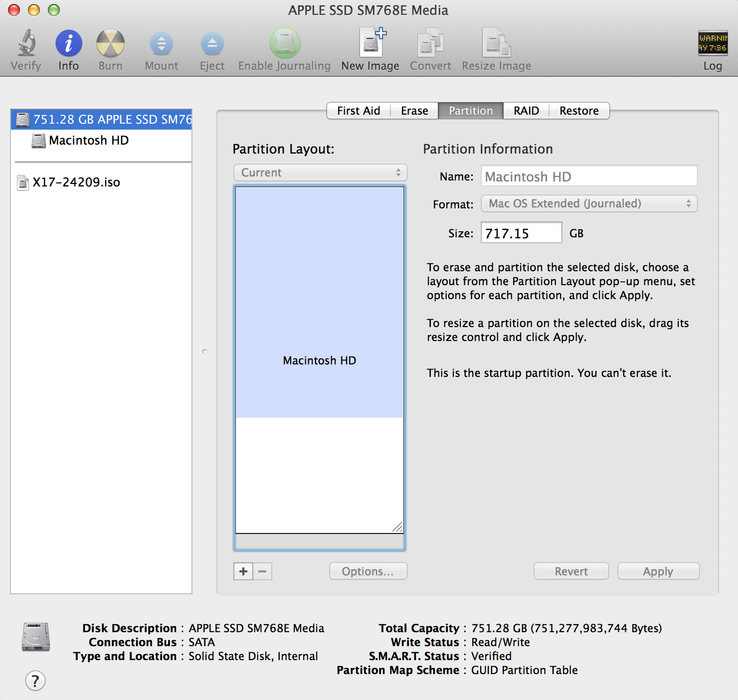Switch to the First Aid tab

[359, 111]
